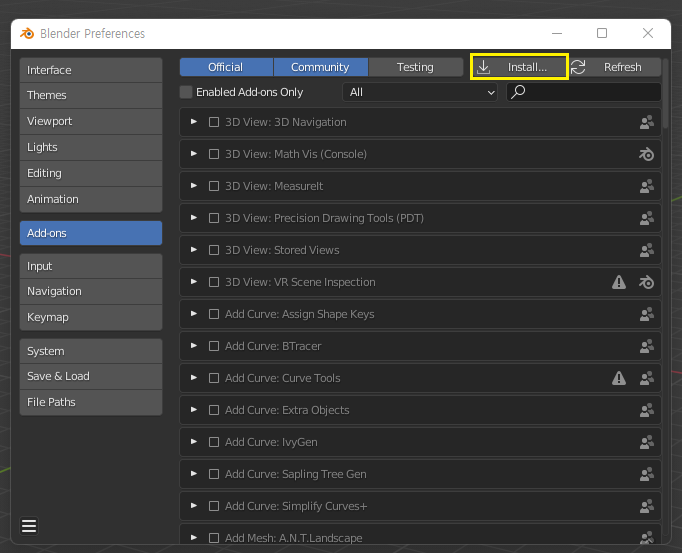Enable the MeasureIt add-on checkbox
Screen dimensions: 682x553
pos(214,186)
